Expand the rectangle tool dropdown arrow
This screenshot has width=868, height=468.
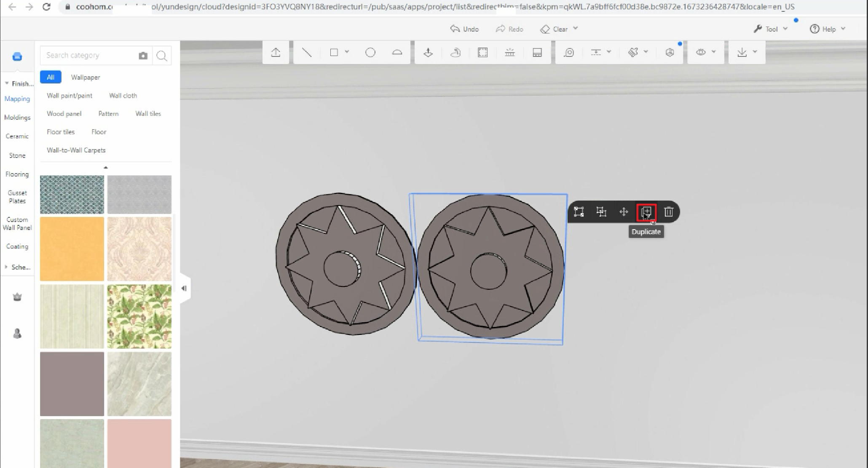[x=347, y=52]
